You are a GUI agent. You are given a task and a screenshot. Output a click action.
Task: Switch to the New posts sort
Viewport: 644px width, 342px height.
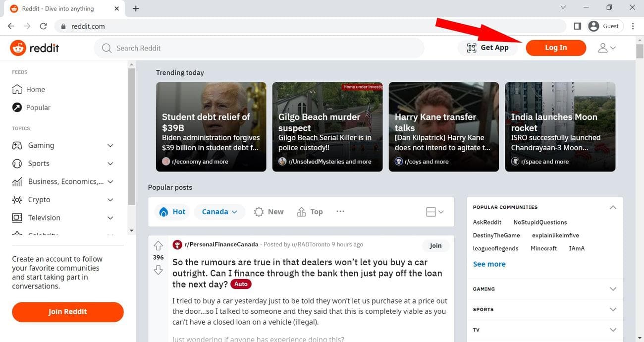pos(269,212)
